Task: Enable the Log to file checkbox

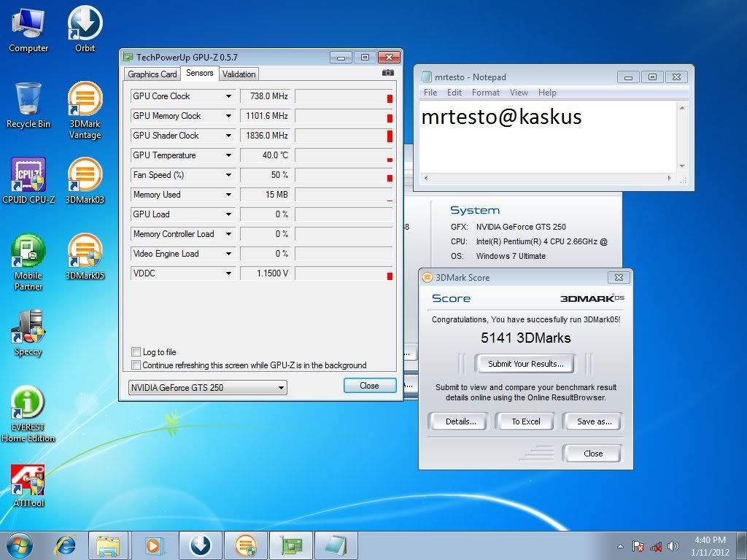Action: pyautogui.click(x=136, y=352)
